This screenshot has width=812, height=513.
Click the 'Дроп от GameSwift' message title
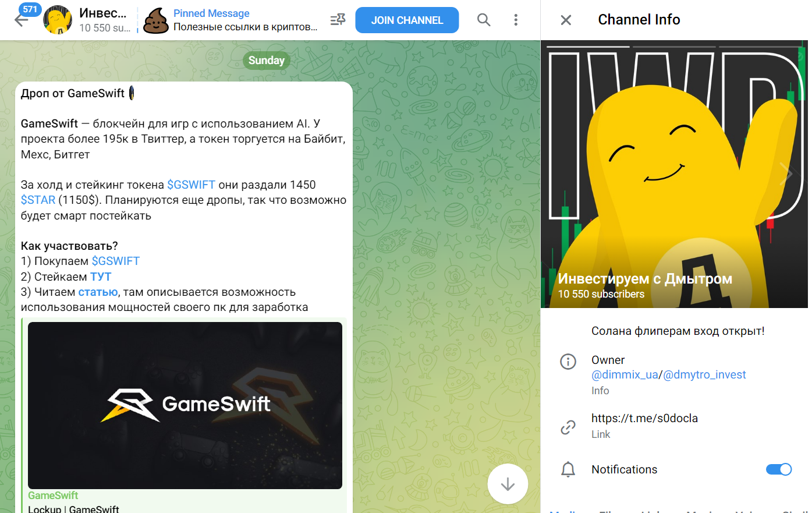click(73, 93)
